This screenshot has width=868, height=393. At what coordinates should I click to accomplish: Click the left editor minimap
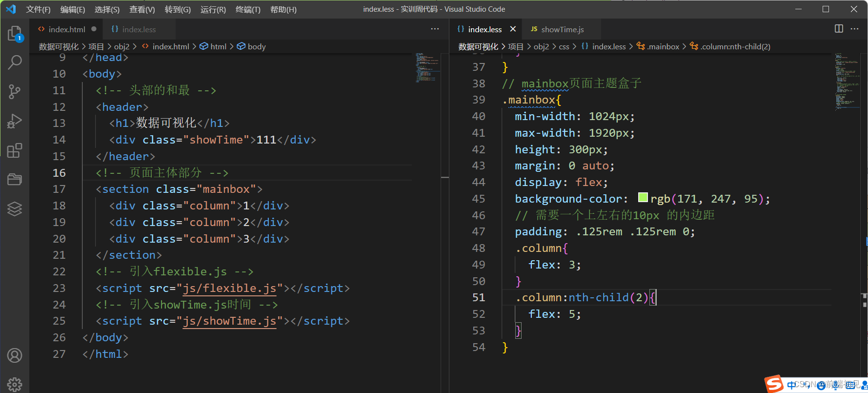point(427,67)
